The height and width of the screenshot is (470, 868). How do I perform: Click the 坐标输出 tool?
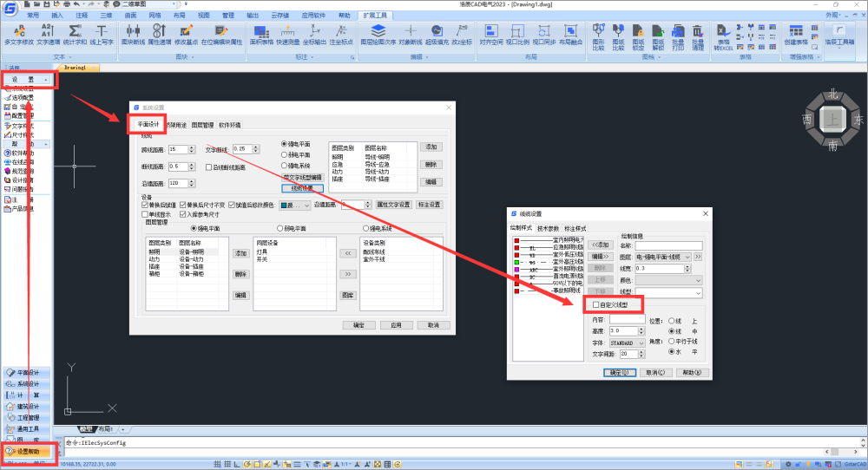coord(314,35)
